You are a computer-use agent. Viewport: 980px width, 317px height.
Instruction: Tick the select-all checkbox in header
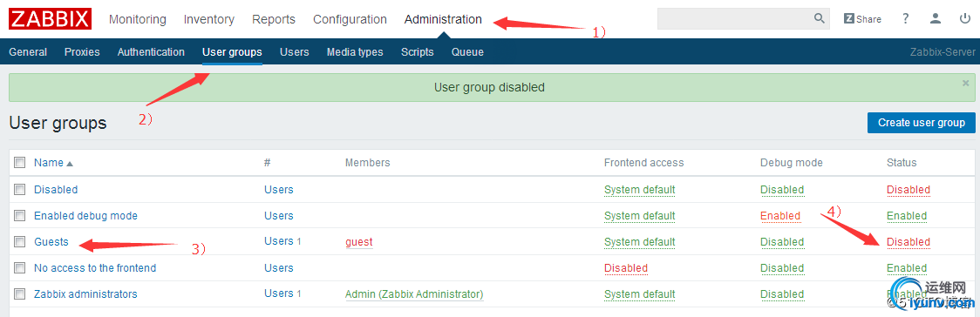pos(19,162)
